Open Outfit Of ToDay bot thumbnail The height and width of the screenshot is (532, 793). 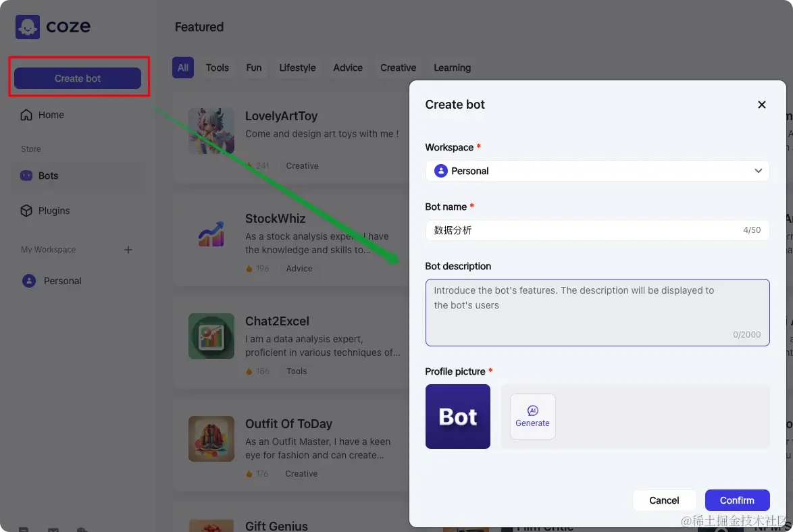tap(211, 439)
